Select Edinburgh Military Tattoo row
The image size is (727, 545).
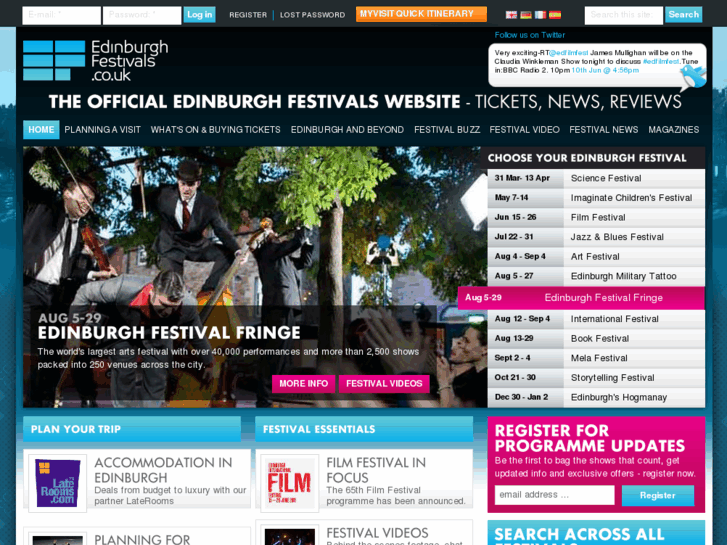(x=596, y=276)
